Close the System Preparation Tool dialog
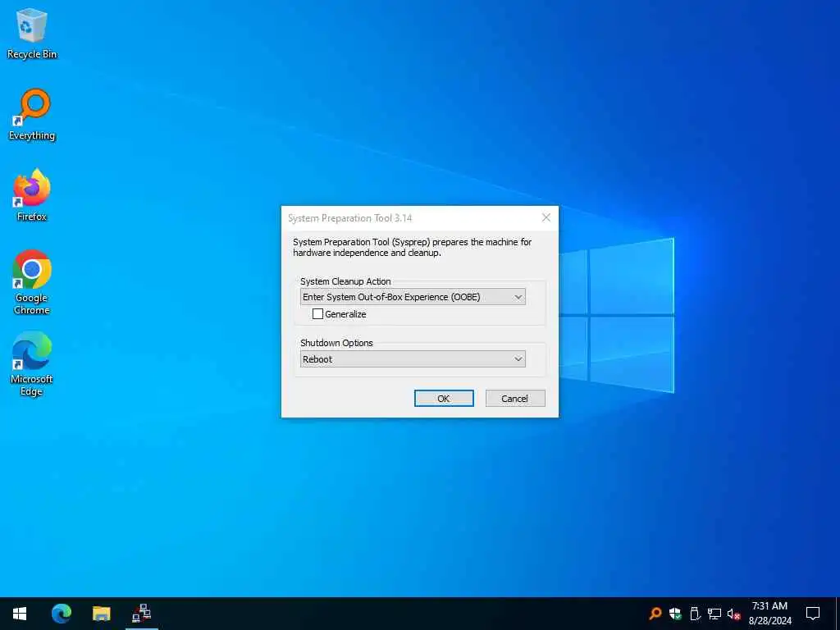Image resolution: width=840 pixels, height=630 pixels. click(546, 217)
